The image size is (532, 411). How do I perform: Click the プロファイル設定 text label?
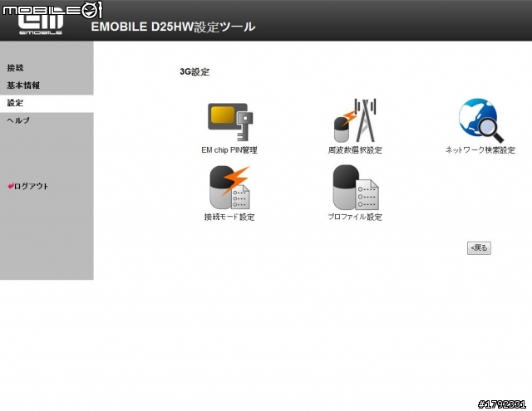coord(355,217)
